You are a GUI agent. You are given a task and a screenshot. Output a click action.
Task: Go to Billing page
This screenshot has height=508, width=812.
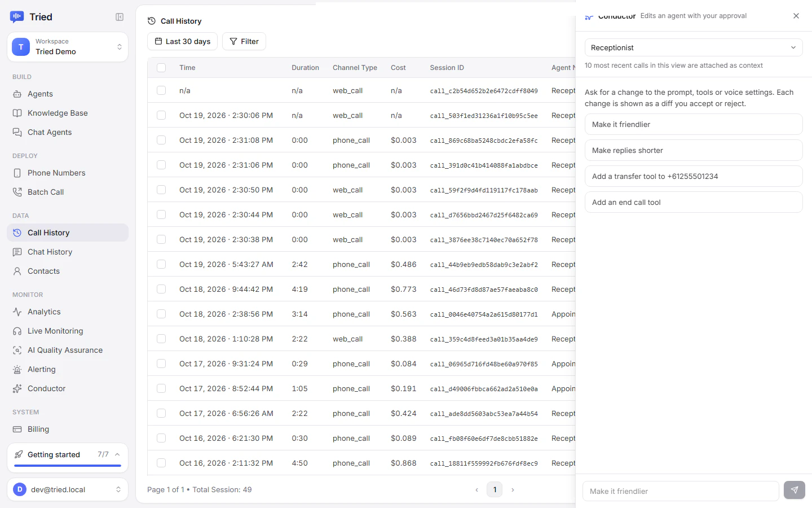[x=68, y=429]
